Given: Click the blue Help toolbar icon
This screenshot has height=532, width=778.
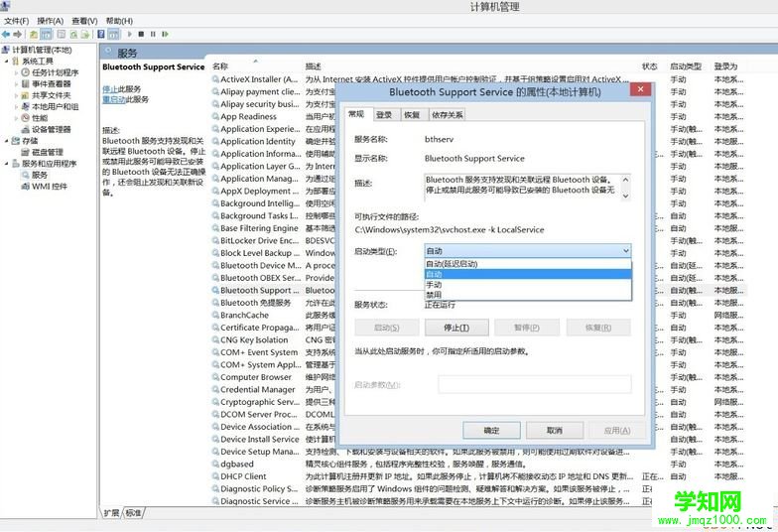Looking at the screenshot, I should [x=101, y=34].
